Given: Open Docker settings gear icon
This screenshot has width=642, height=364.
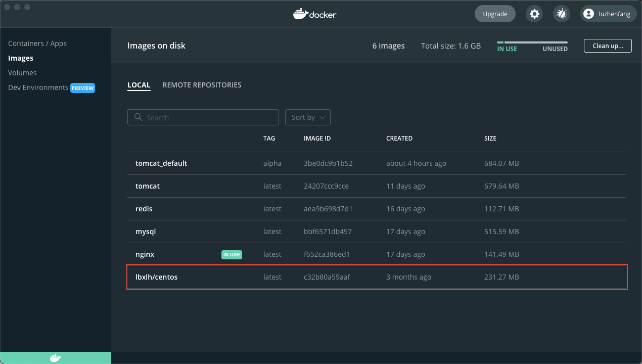Looking at the screenshot, I should click(x=534, y=14).
